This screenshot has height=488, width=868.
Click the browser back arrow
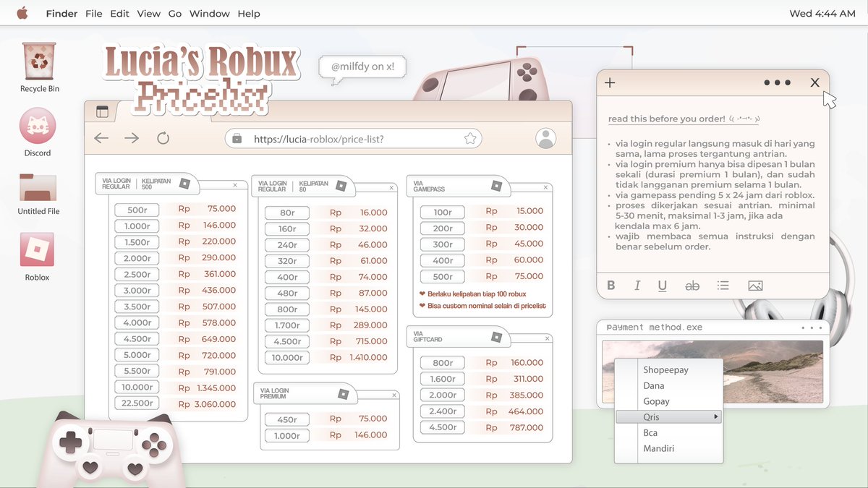(x=101, y=138)
